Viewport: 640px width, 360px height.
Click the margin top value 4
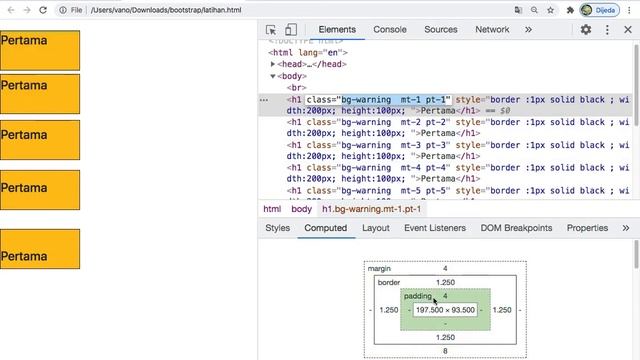tap(445, 268)
